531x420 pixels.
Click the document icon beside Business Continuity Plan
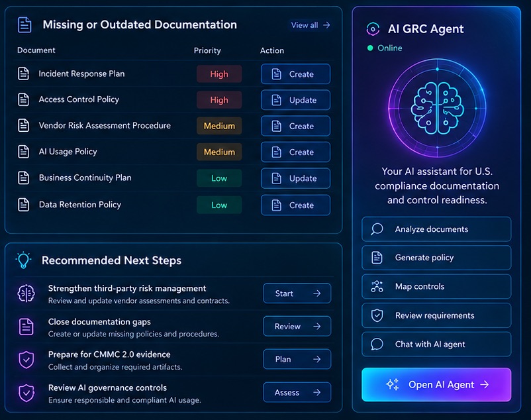point(23,178)
